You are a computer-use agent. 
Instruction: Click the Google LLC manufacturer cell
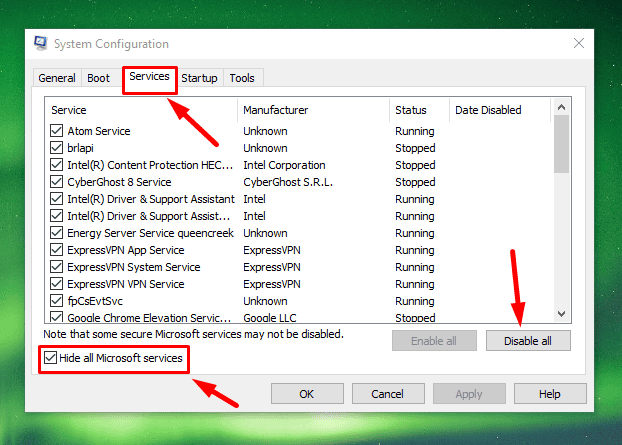(x=270, y=318)
